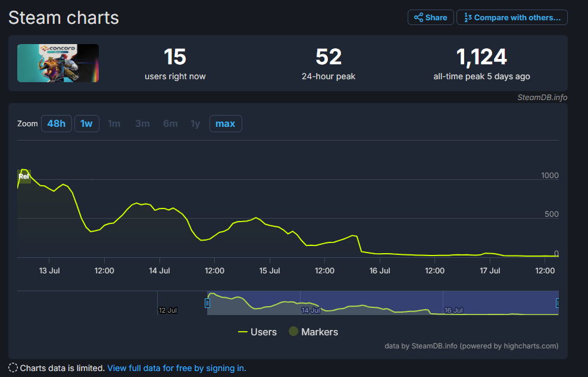Select the 1m zoom range

point(114,123)
